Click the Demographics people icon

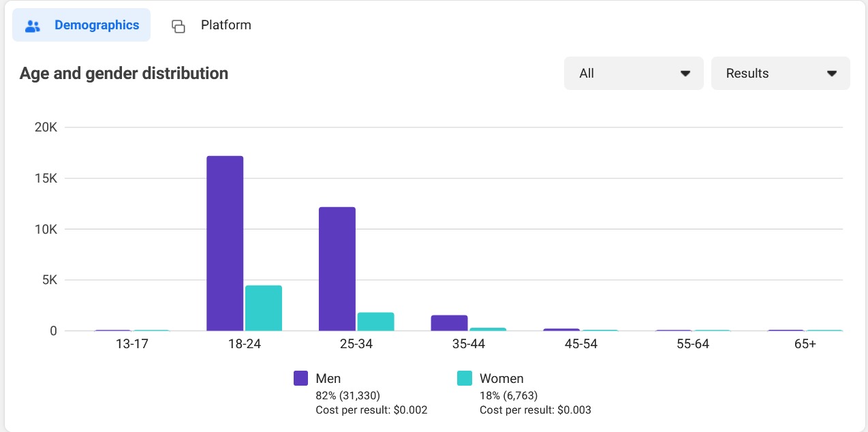tap(33, 26)
